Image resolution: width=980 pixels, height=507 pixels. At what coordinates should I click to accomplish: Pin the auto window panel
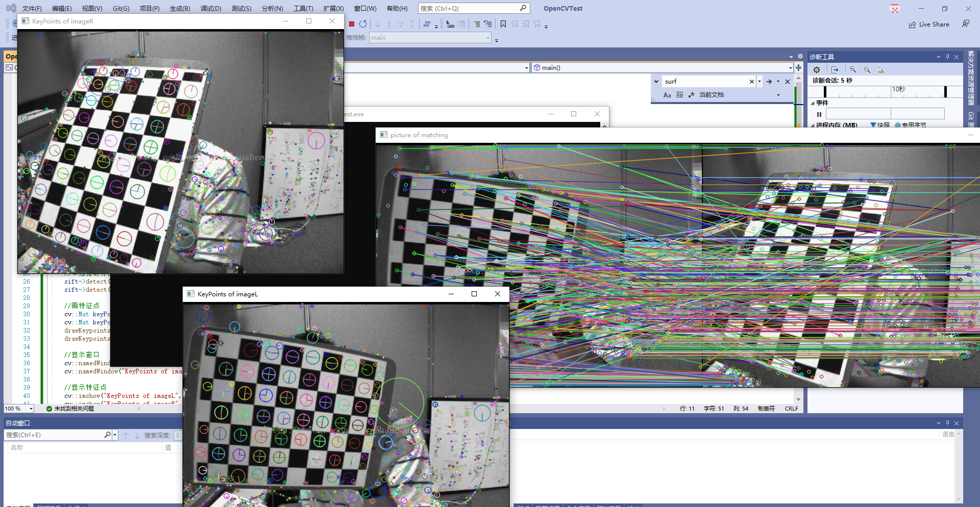tap(947, 423)
